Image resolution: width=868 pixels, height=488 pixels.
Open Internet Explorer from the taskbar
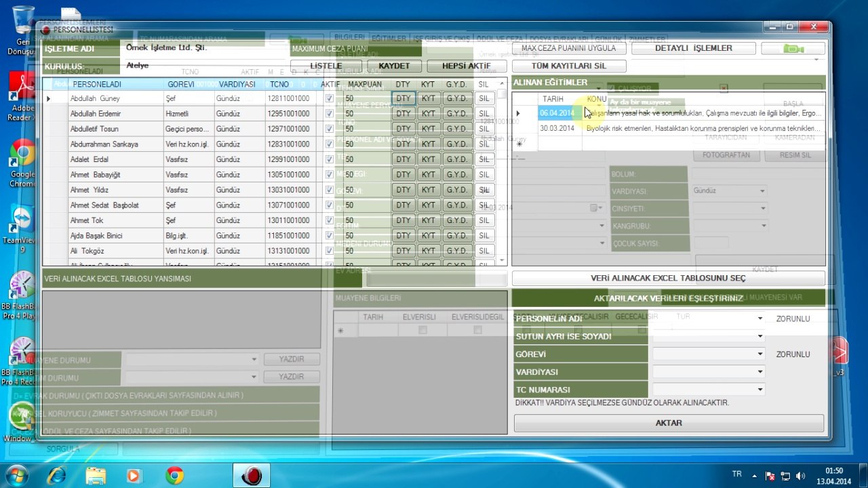point(57,476)
